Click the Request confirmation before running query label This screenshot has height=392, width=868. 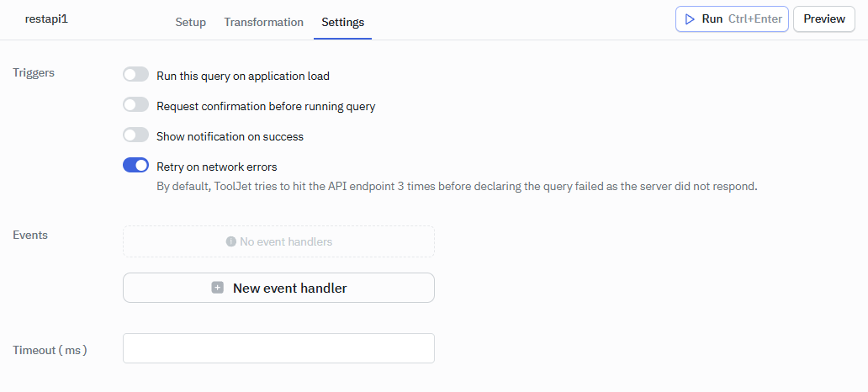click(x=266, y=106)
